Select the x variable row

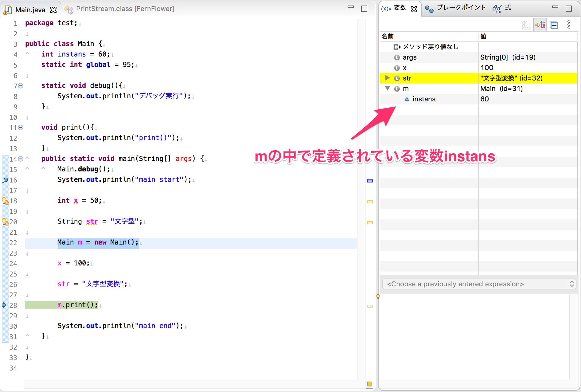[x=478, y=68]
